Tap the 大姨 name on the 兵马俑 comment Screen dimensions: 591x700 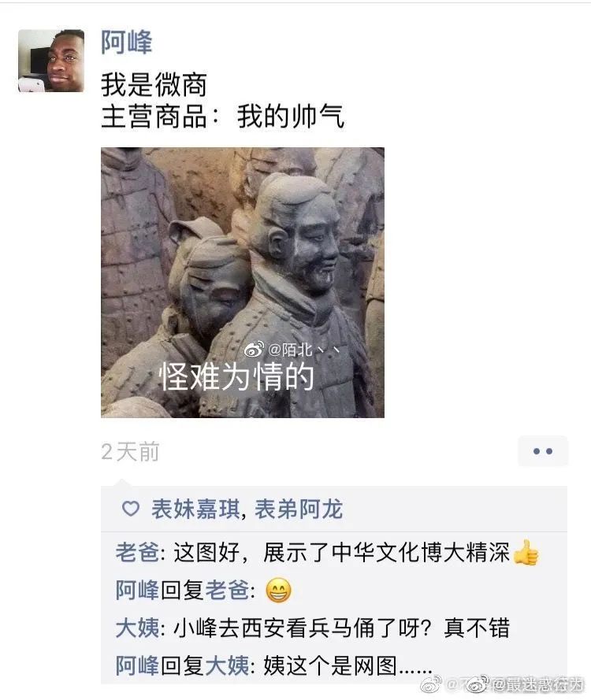(x=137, y=628)
